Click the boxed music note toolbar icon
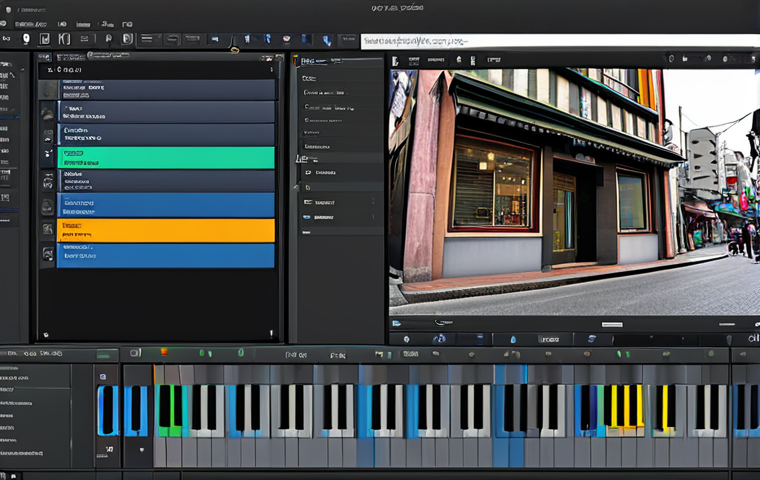This screenshot has width=760, height=480. tap(45, 39)
